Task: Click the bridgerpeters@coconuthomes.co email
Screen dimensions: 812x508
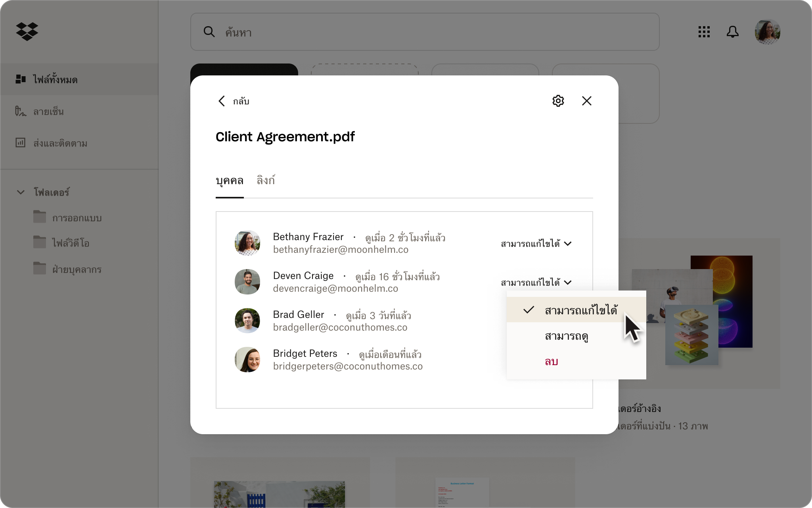Action: click(348, 366)
